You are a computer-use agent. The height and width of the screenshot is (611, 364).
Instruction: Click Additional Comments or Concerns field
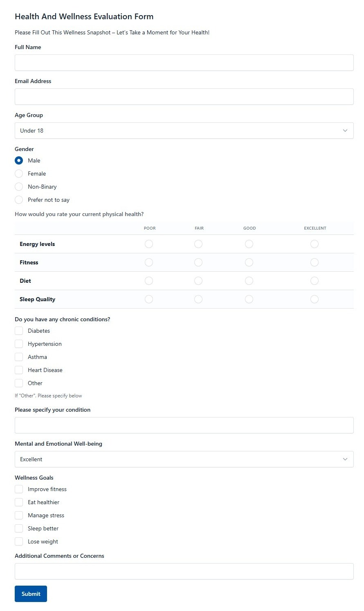pyautogui.click(x=184, y=571)
